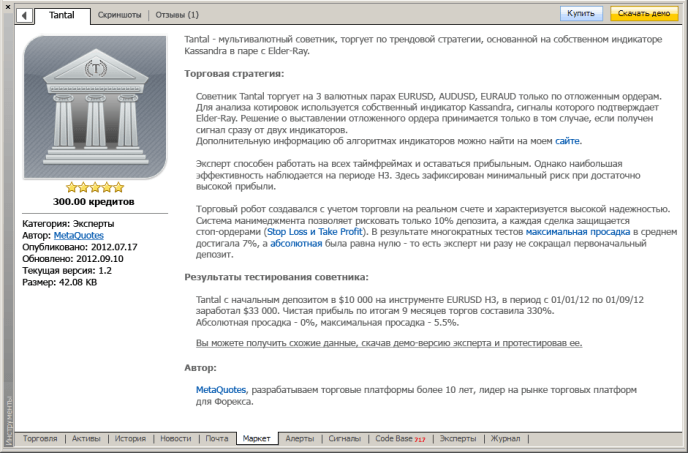Image resolution: width=688 pixels, height=453 pixels.
Task: Click the Текущая версия: 1.2 line
Action: pyautogui.click(x=67, y=270)
